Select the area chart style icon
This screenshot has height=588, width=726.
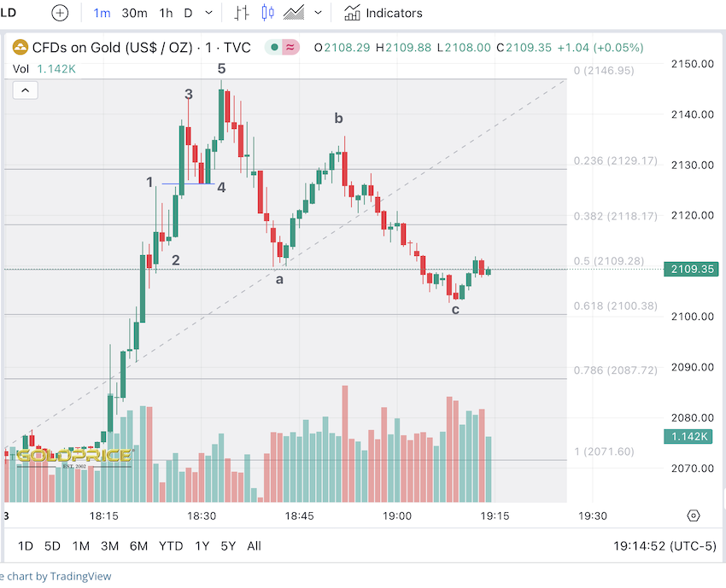click(x=295, y=13)
